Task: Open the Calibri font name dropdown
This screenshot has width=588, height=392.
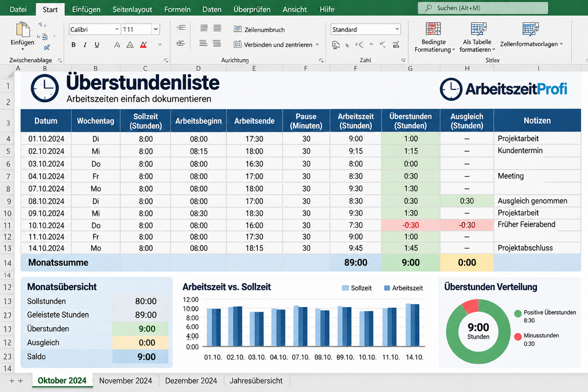Action: pos(117,29)
